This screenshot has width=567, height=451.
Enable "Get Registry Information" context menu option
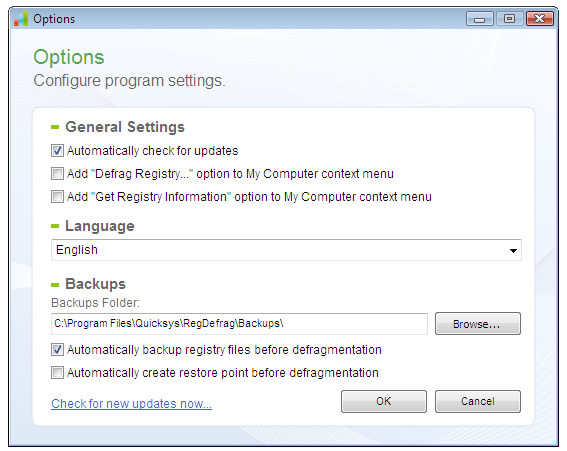(57, 197)
